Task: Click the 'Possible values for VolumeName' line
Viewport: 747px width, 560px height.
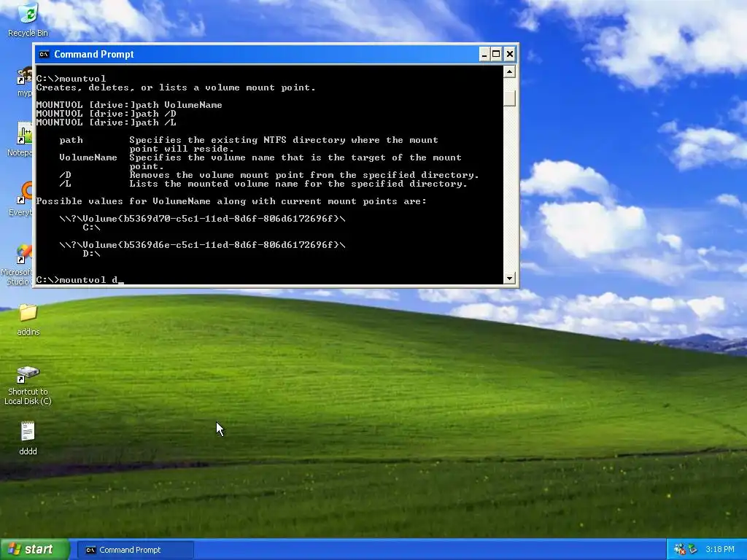Action: point(231,201)
